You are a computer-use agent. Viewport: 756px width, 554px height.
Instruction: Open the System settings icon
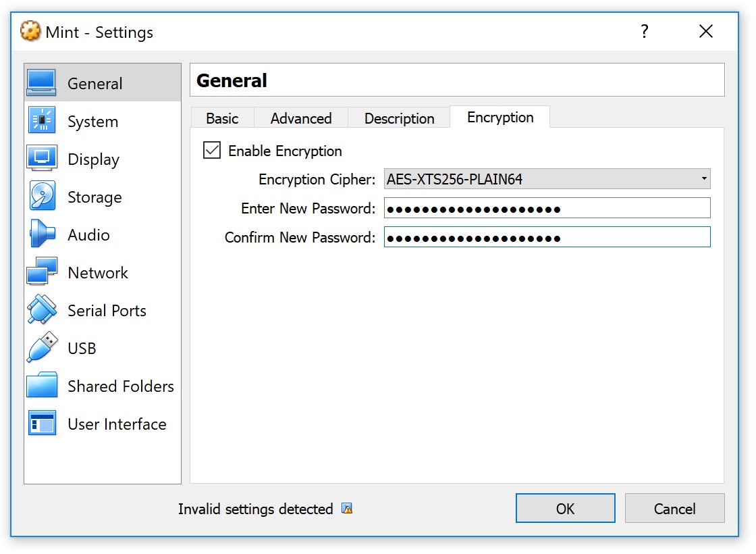(x=42, y=122)
